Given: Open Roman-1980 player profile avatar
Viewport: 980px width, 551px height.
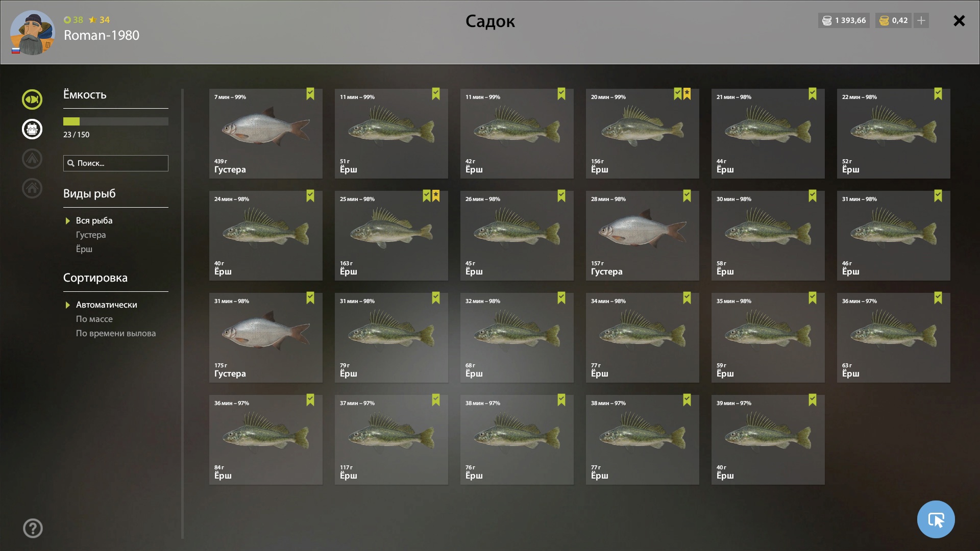Looking at the screenshot, I should (x=32, y=33).
